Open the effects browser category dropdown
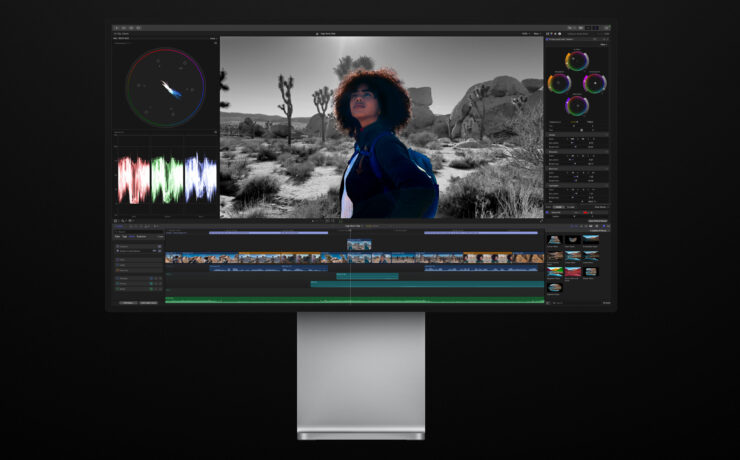Image resolution: width=740 pixels, height=460 pixels. 598,231
